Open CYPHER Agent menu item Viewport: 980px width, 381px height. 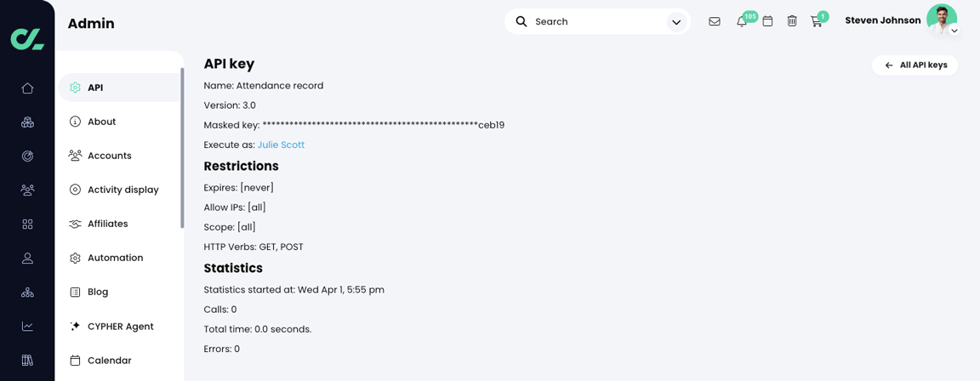point(120,327)
